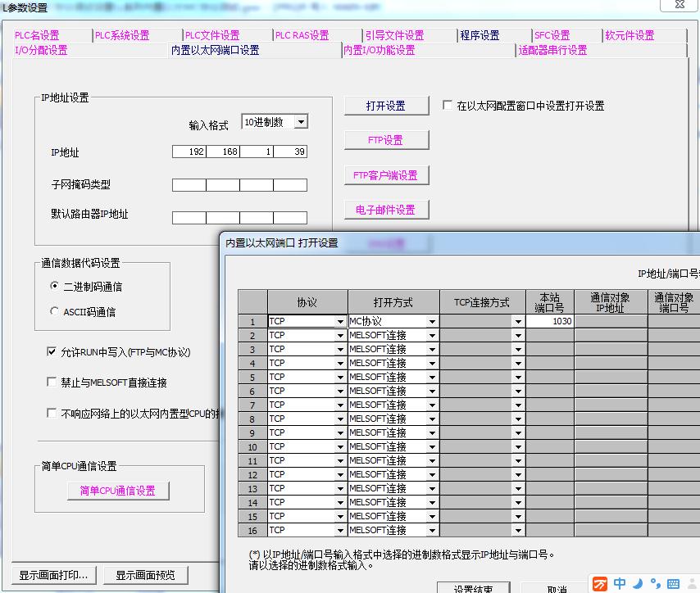Toggle the 中 Chinese input mode icon

point(620,583)
